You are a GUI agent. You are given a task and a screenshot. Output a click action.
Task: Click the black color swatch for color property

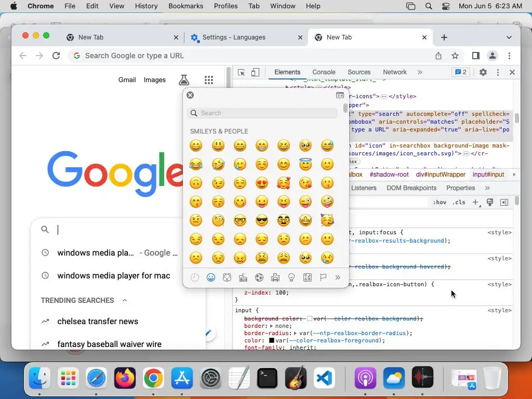click(x=271, y=340)
